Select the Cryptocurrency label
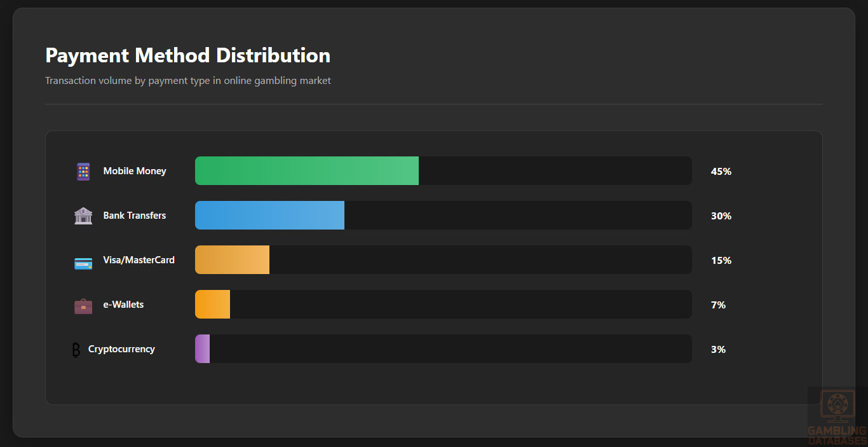This screenshot has height=447, width=868. (121, 349)
